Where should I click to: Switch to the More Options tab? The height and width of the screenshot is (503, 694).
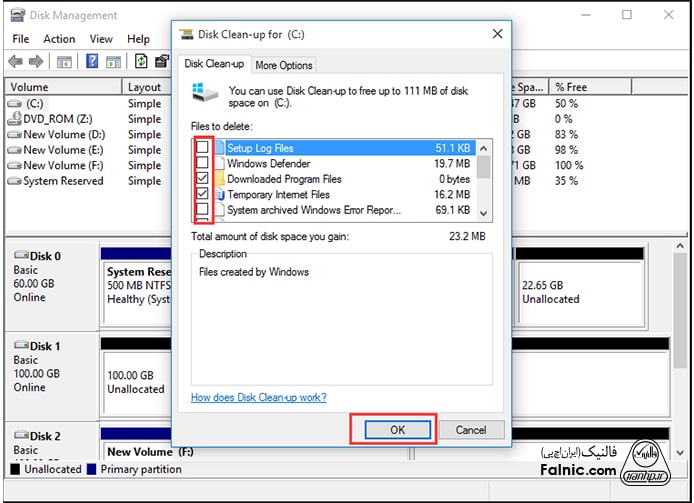click(284, 65)
